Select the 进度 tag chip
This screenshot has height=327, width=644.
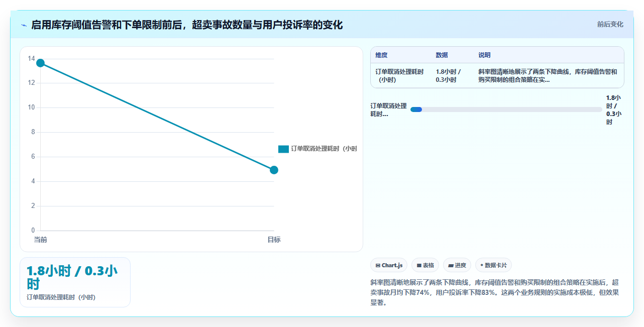point(457,265)
